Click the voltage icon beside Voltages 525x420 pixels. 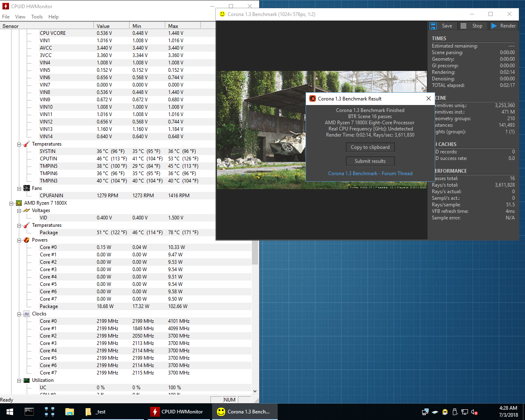pos(27,210)
